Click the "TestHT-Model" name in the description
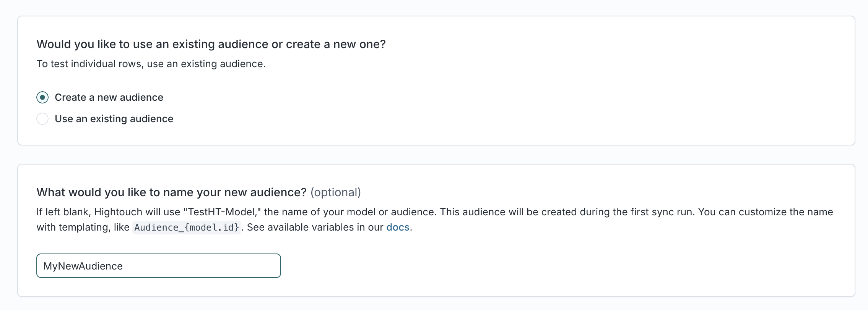The image size is (868, 310). [x=221, y=212]
